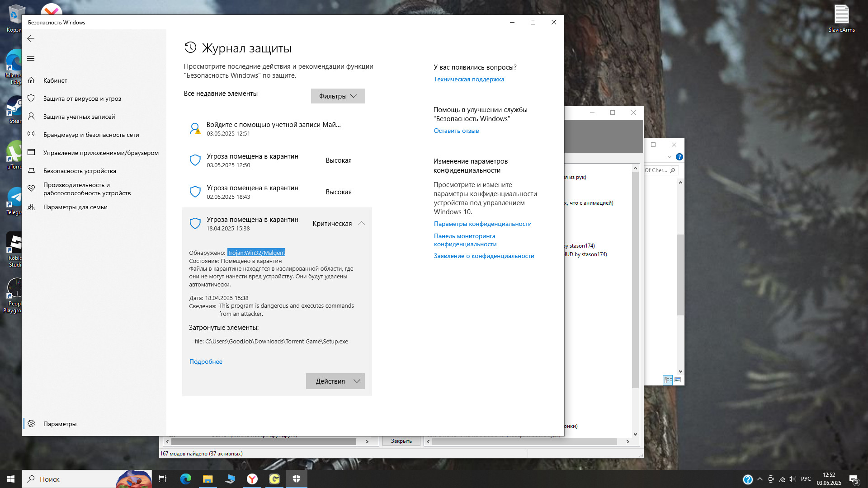Go back with the arrow icon
868x488 pixels.
pos(31,38)
